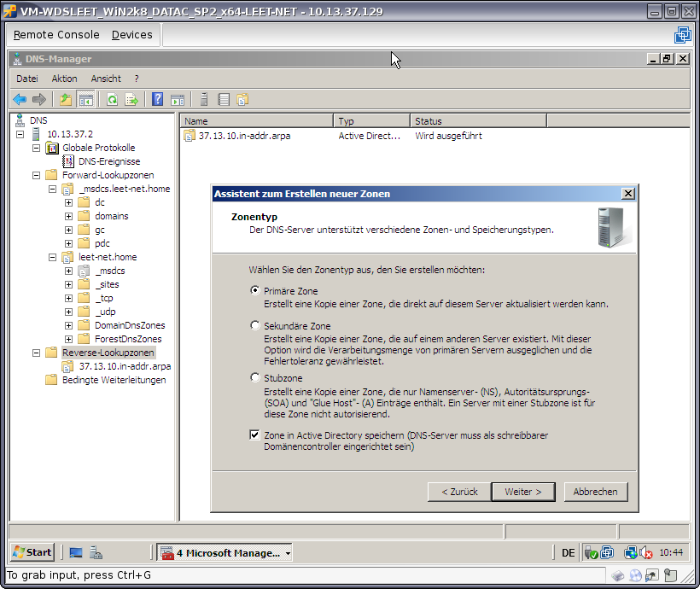
Task: Open the Ansicht menu
Action: [106, 79]
